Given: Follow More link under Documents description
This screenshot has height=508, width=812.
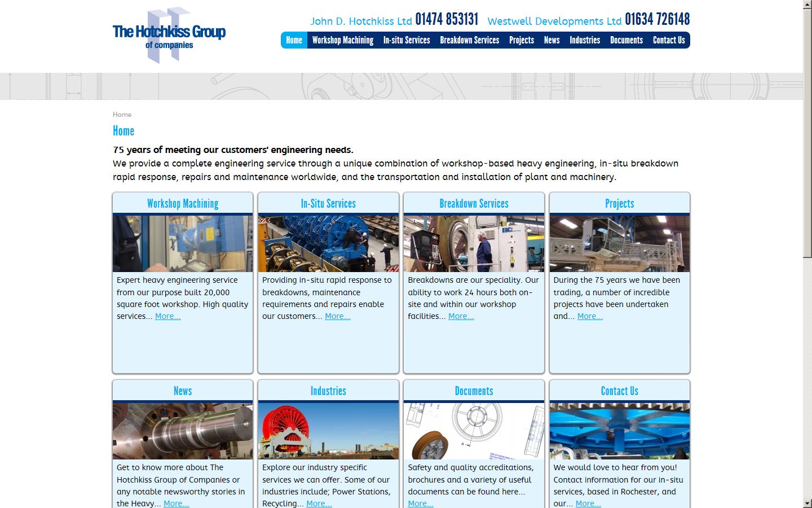Looking at the screenshot, I should 421,503.
